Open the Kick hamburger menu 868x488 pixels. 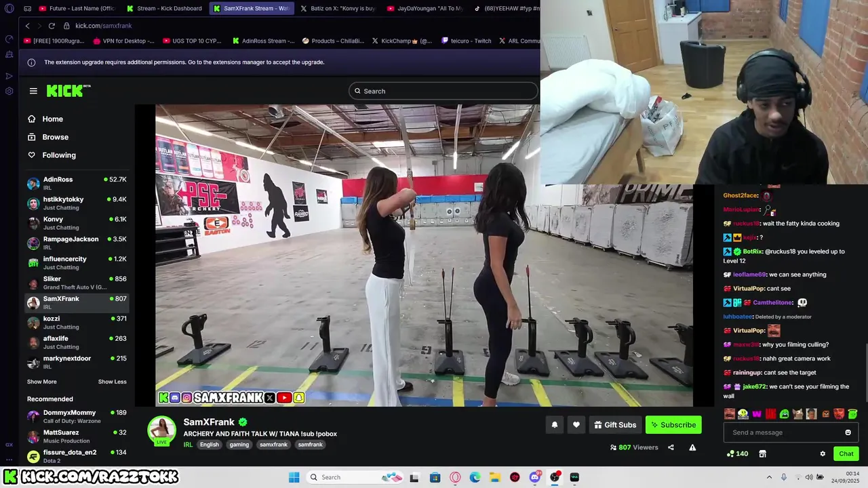(x=33, y=91)
